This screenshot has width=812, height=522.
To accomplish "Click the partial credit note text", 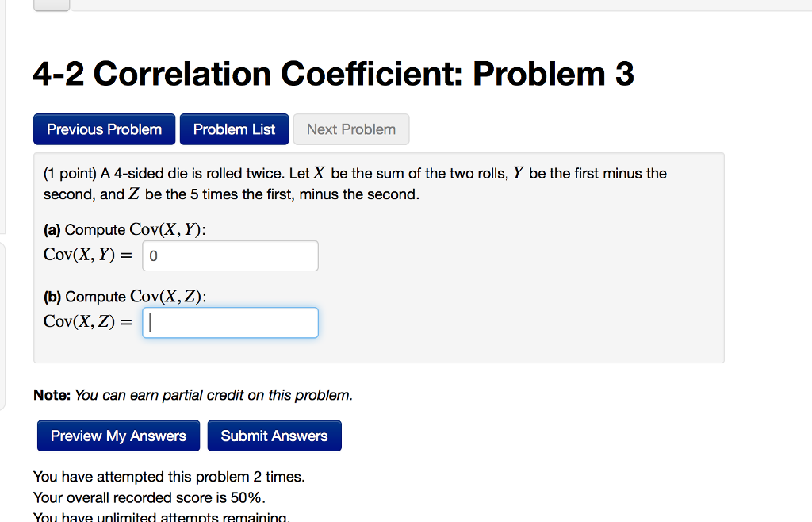I will click(193, 394).
